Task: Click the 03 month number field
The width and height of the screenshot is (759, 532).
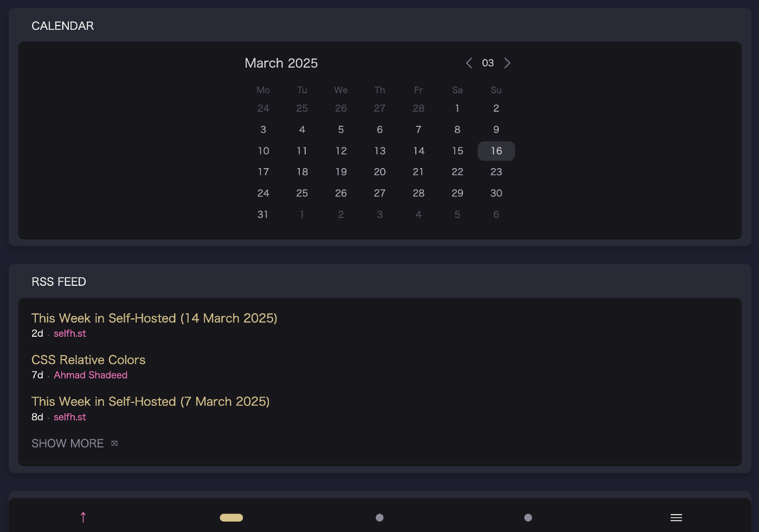Action: (x=488, y=63)
